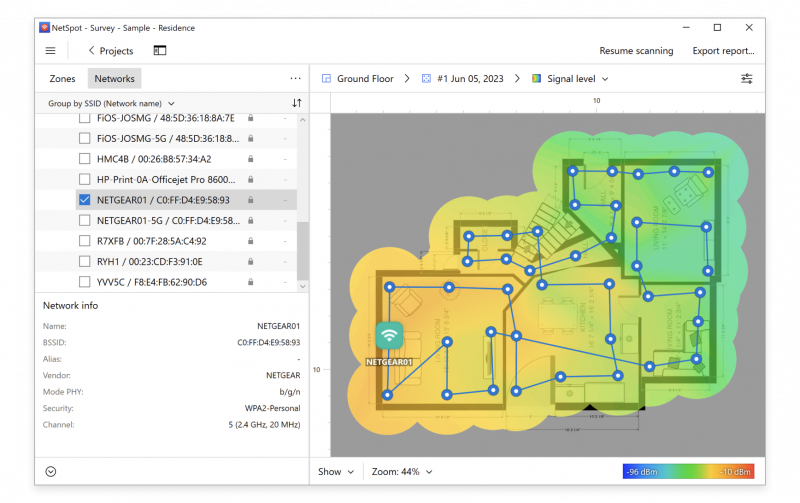The width and height of the screenshot is (800, 503).
Task: Click the lock icon for NETGEAR01-5G
Action: point(251,220)
